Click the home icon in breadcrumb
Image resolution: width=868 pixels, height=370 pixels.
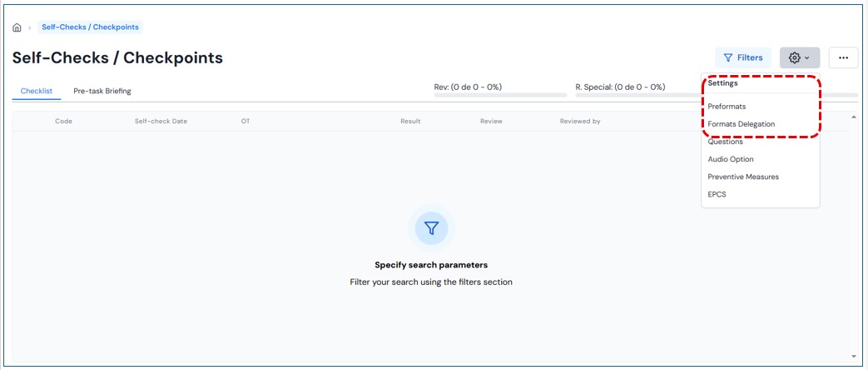(x=17, y=27)
